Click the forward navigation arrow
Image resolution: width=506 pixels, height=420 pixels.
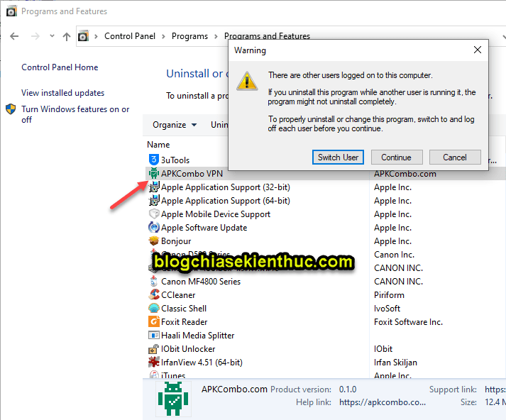pyautogui.click(x=35, y=36)
